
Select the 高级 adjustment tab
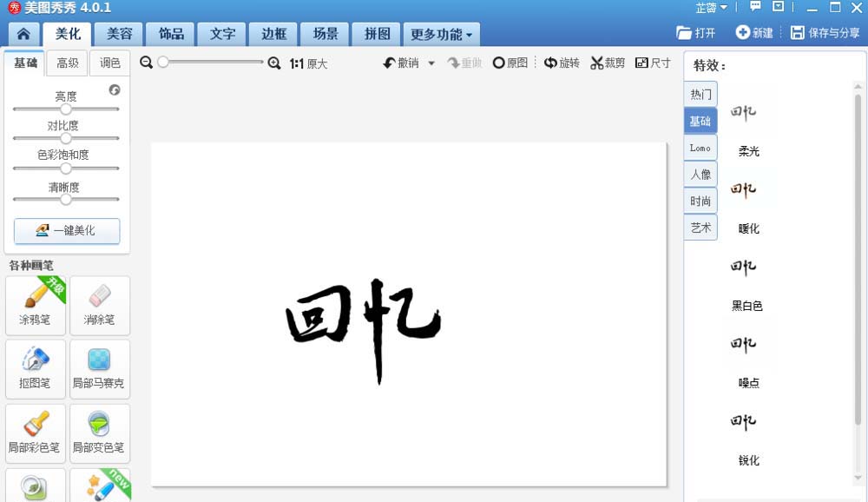pos(68,63)
